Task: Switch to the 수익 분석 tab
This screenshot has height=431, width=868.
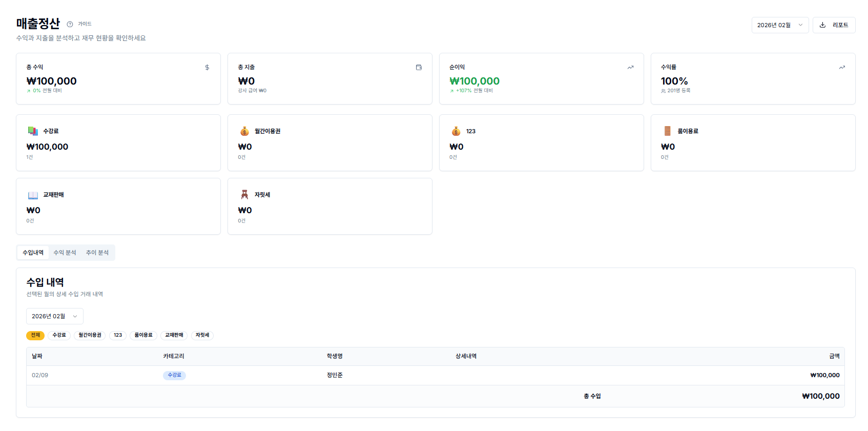Action: [x=65, y=253]
